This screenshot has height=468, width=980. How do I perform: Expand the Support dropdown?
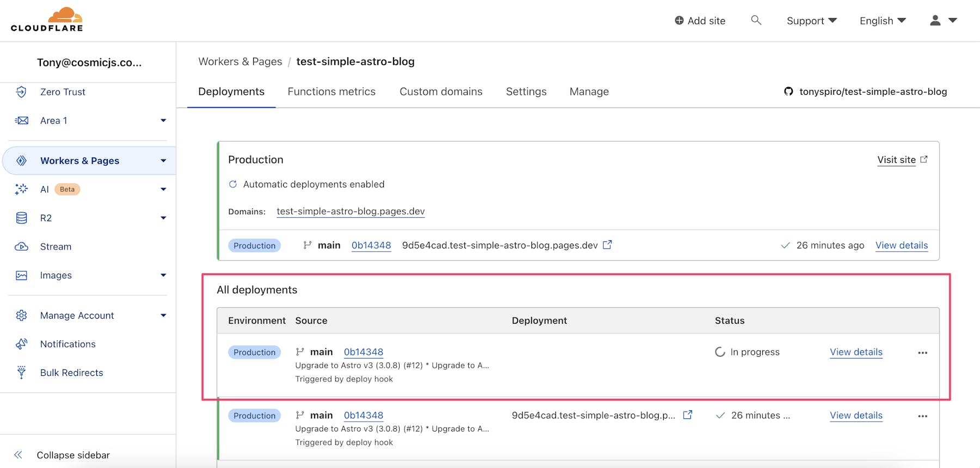811,21
